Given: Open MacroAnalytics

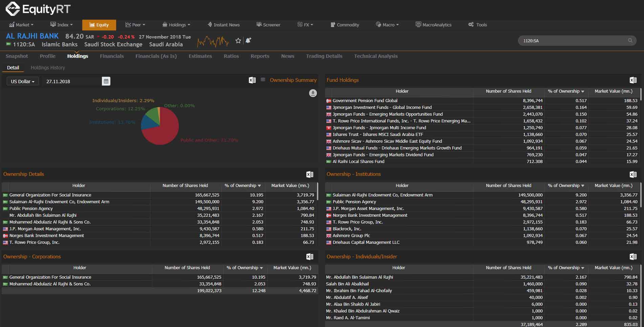Looking at the screenshot, I should [x=433, y=25].
